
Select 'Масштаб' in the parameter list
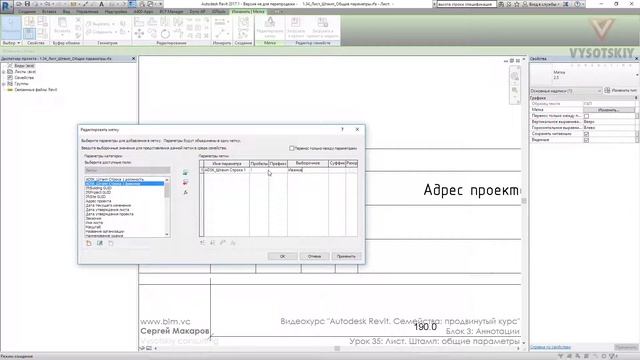point(93,227)
